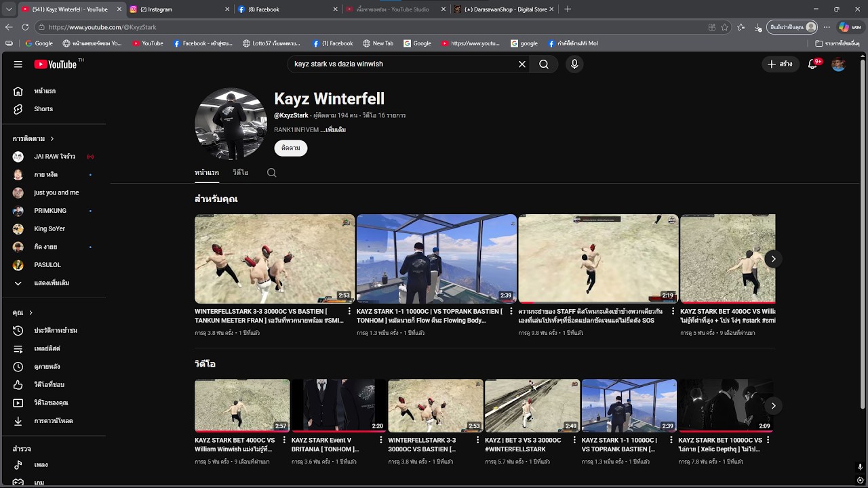Open a new browser tab
Viewport: 868px width, 488px height.
tap(568, 9)
